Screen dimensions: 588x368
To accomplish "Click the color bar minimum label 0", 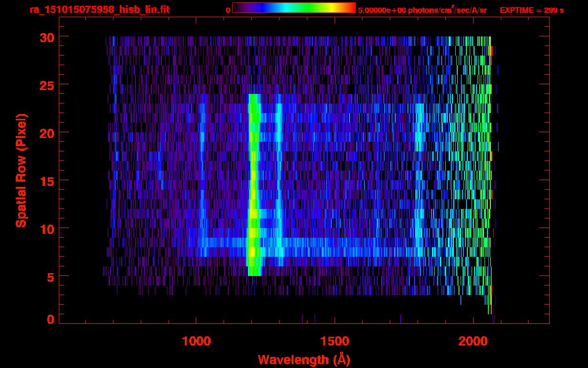I will pyautogui.click(x=228, y=10).
